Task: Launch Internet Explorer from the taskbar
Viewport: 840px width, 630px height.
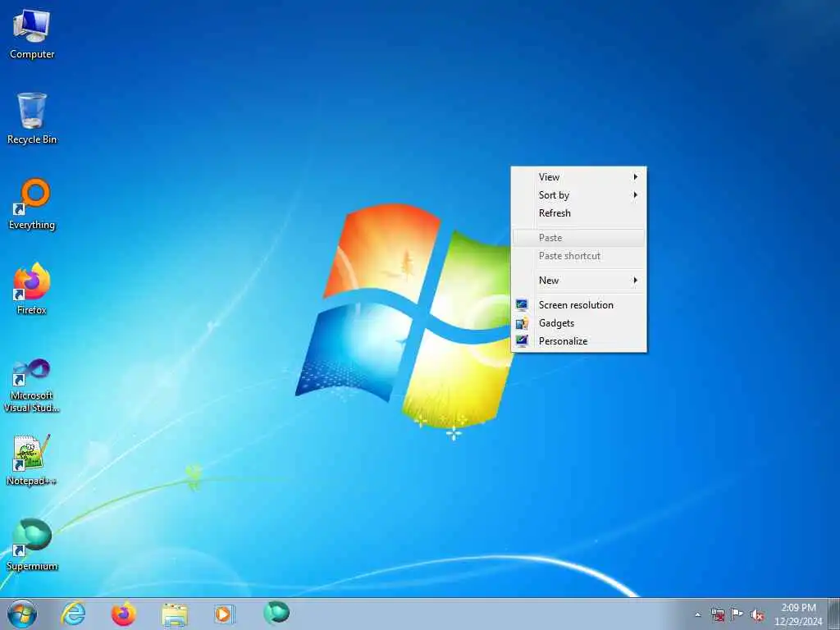Action: (73, 614)
